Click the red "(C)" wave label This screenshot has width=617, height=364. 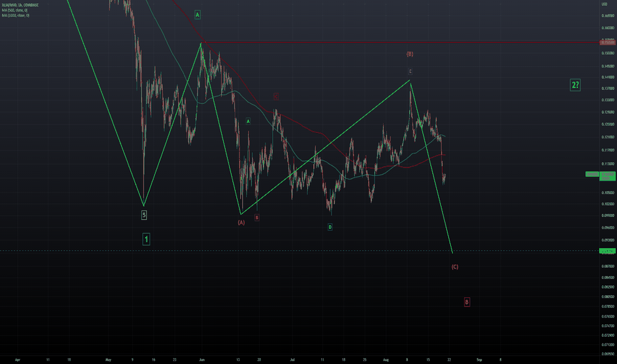[x=455, y=267]
